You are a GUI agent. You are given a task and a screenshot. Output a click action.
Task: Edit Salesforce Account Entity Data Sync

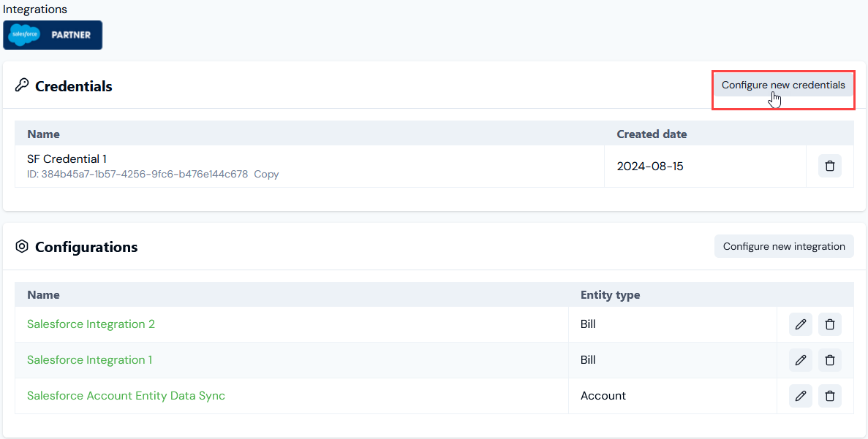[x=801, y=396]
